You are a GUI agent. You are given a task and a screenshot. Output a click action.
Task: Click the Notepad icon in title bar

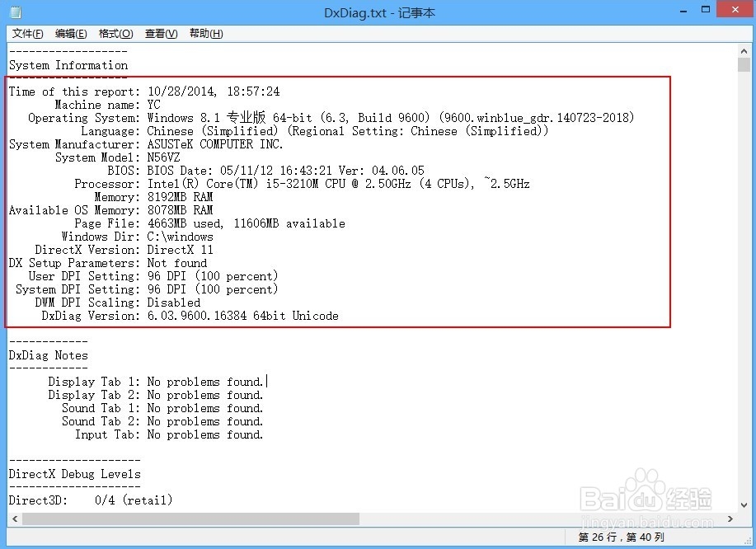point(16,12)
